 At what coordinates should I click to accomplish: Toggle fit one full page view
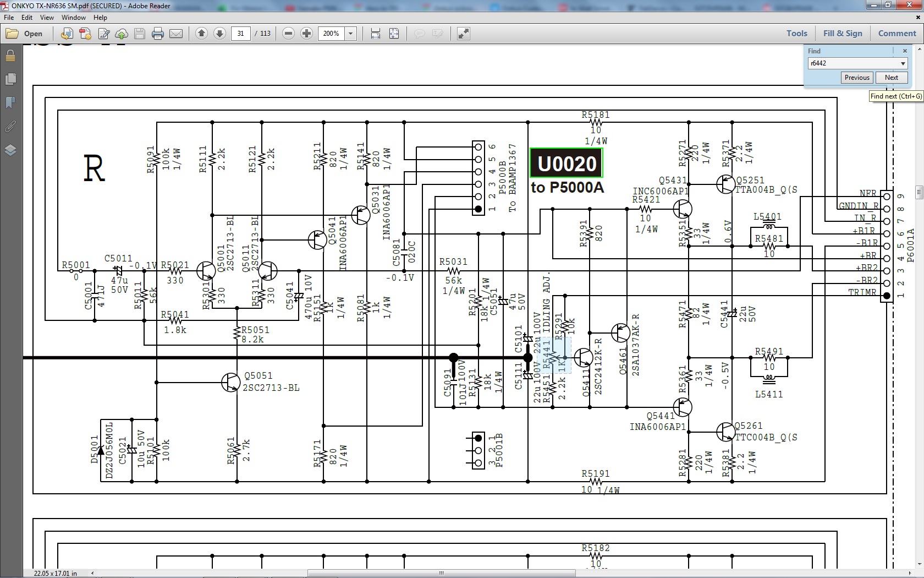pos(394,34)
